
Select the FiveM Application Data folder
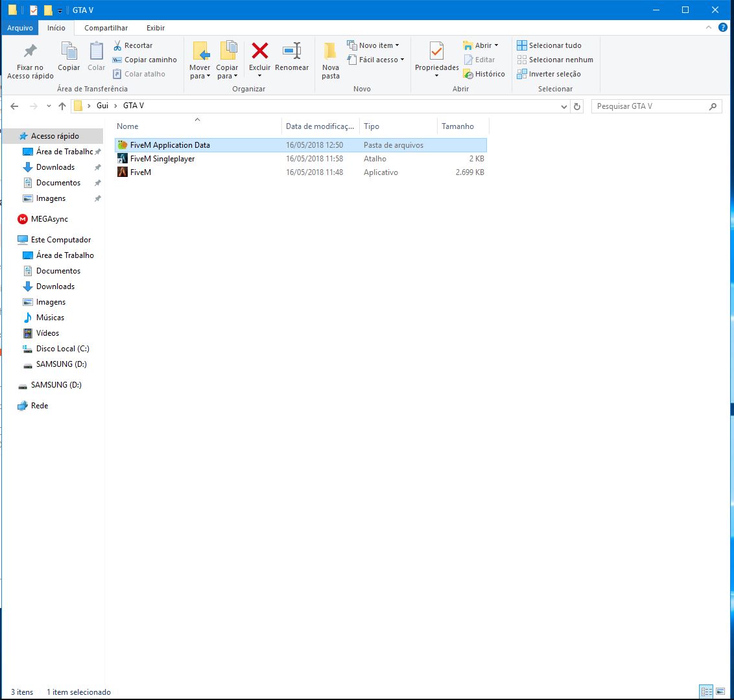click(x=300, y=145)
